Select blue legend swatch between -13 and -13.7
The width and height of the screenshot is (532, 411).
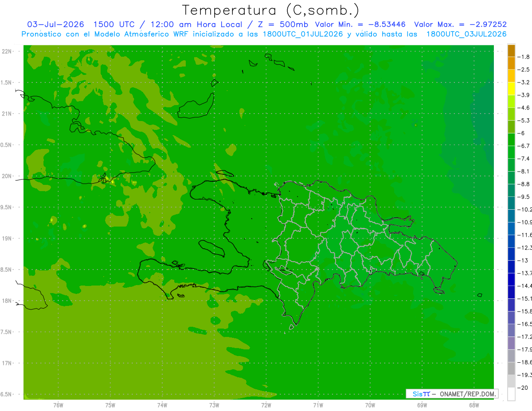click(x=511, y=267)
